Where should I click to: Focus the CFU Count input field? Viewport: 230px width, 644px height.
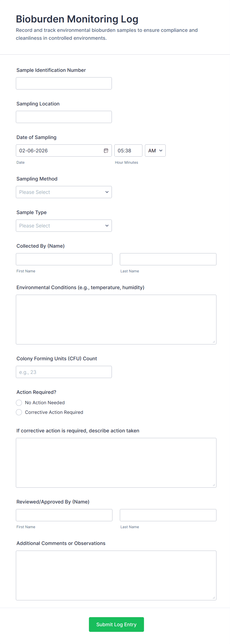[x=64, y=372]
